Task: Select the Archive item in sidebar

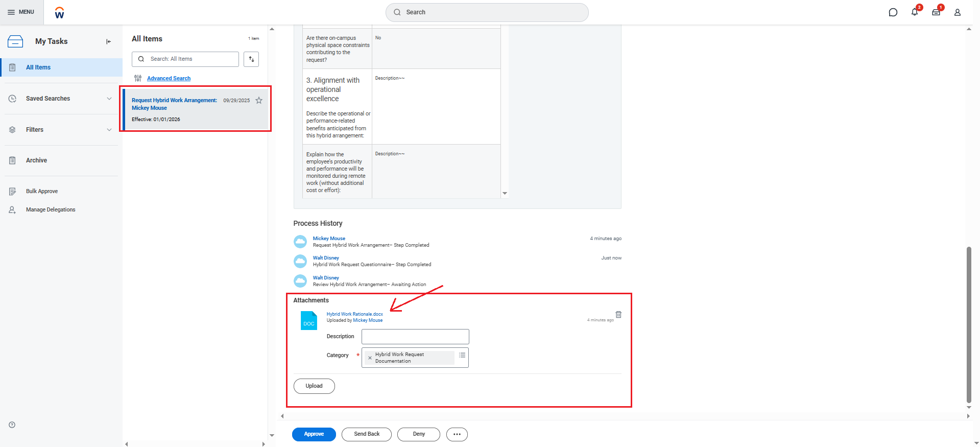Action: coord(36,160)
